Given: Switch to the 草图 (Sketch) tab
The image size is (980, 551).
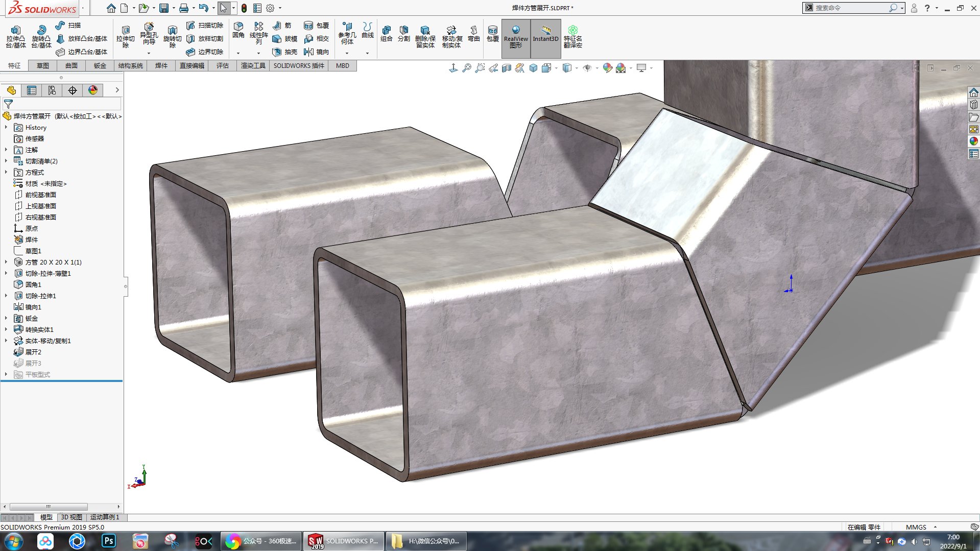Looking at the screenshot, I should [x=43, y=65].
